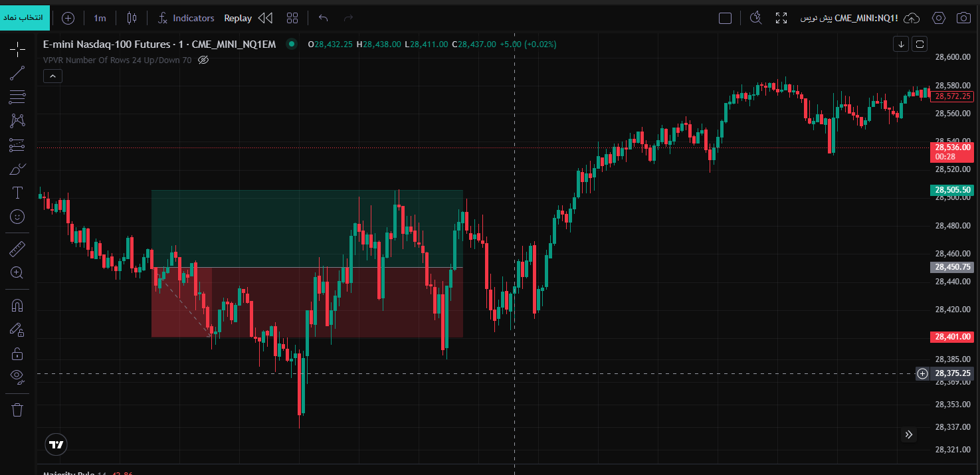Redo the last undone action
The height and width of the screenshot is (475, 980).
click(x=348, y=18)
